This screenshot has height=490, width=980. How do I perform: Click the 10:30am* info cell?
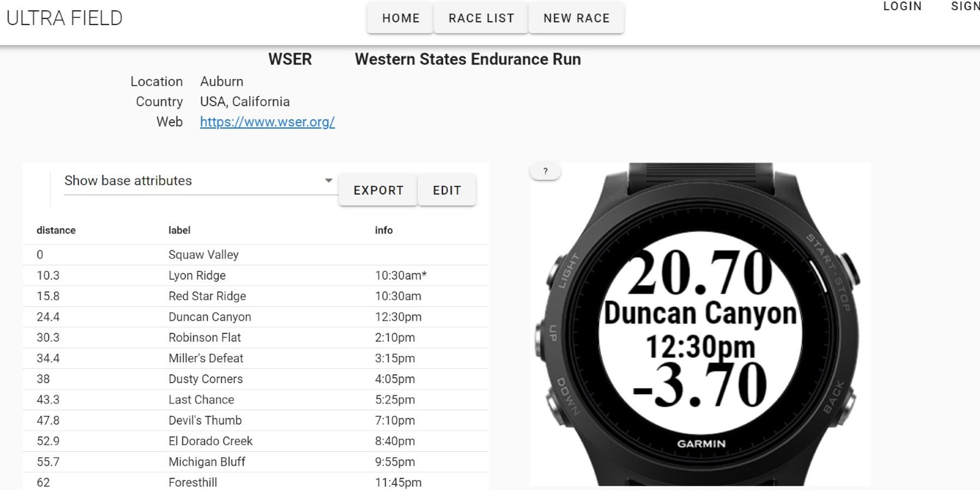401,276
